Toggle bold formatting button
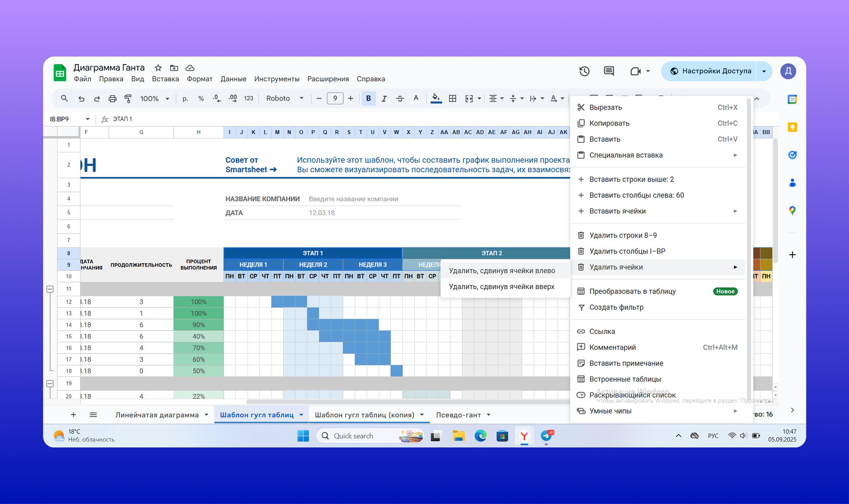 (x=368, y=98)
